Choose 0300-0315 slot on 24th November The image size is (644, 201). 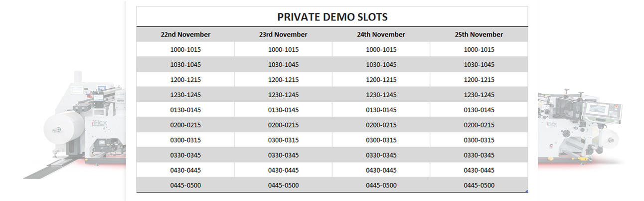(x=381, y=140)
